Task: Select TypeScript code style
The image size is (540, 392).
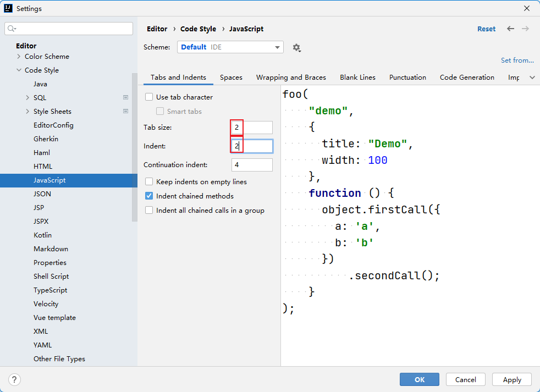Action: (50, 290)
